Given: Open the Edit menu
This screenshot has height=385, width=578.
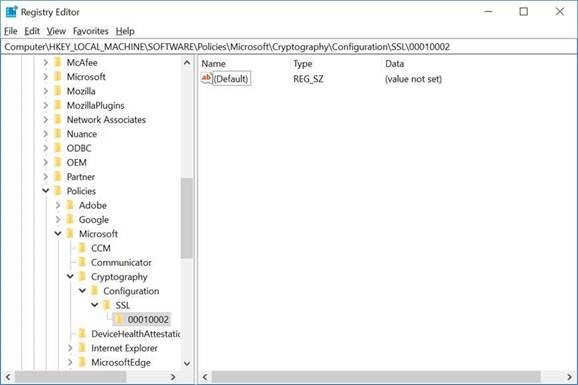Looking at the screenshot, I should pos(32,31).
